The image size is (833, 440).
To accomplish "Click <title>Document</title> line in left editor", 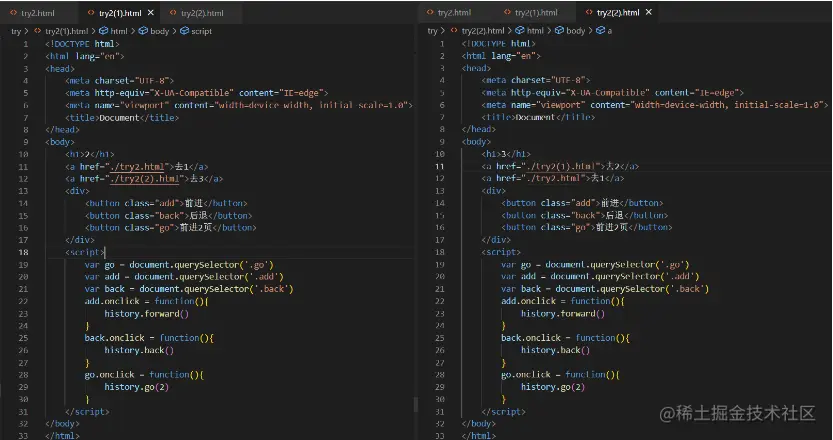I will 122,117.
